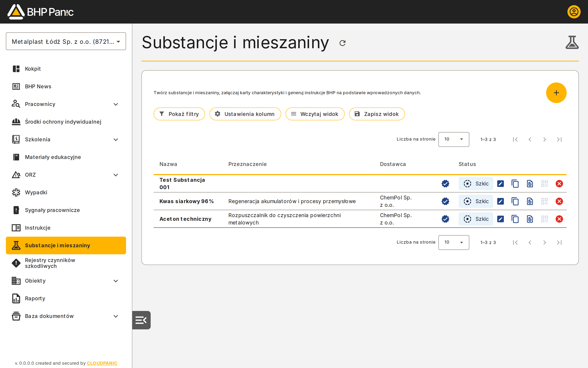Click Szkic status of Aceton techniczny

click(476, 219)
